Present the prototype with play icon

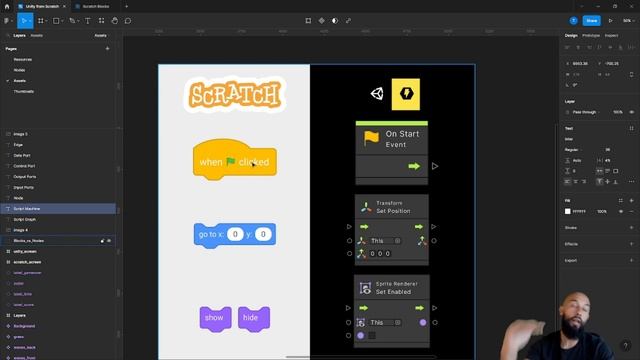pyautogui.click(x=611, y=21)
